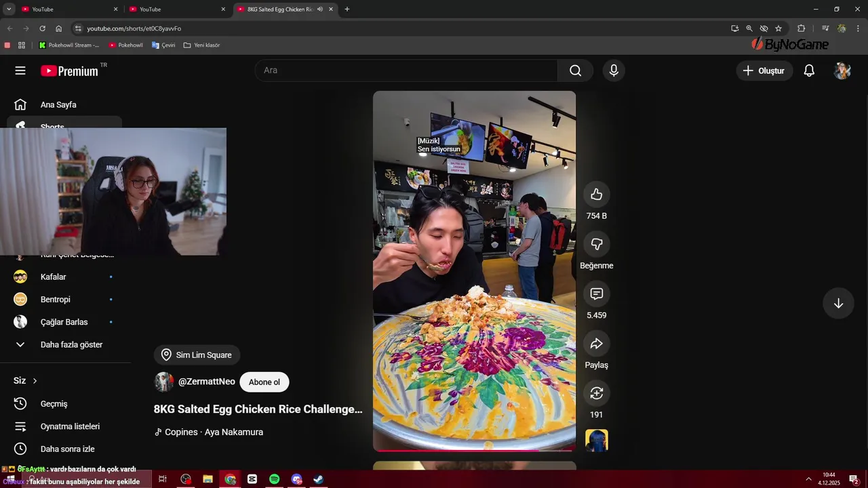Image resolution: width=868 pixels, height=488 pixels.
Task: Share the Short via Paylaş icon
Action: [x=597, y=344]
